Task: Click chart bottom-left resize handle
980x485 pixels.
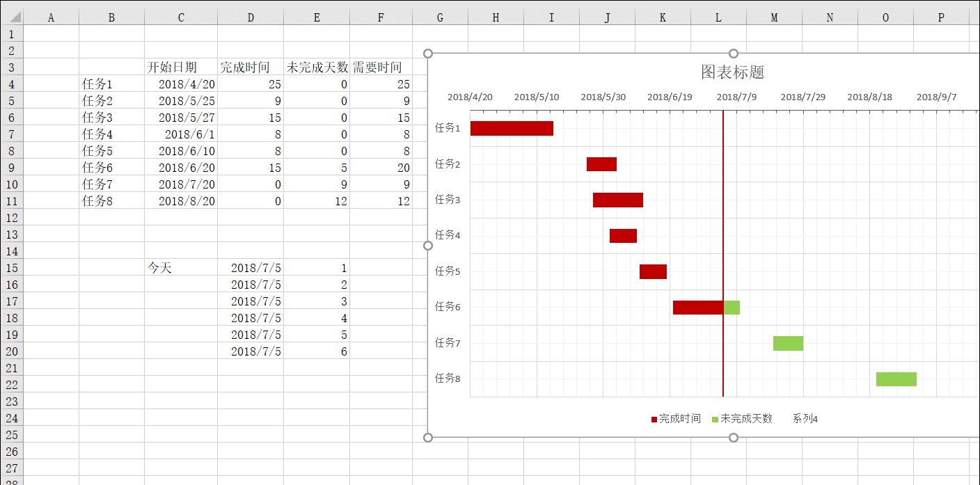Action: (428, 437)
